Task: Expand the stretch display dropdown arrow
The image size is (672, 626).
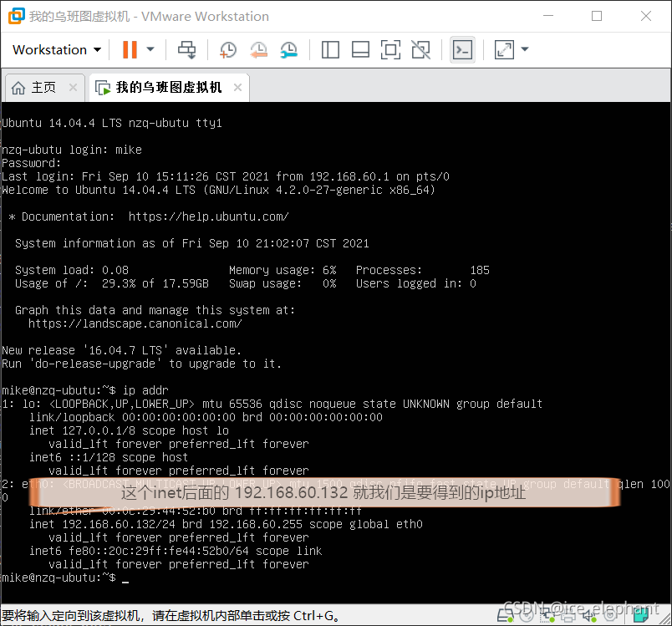Action: [525, 49]
